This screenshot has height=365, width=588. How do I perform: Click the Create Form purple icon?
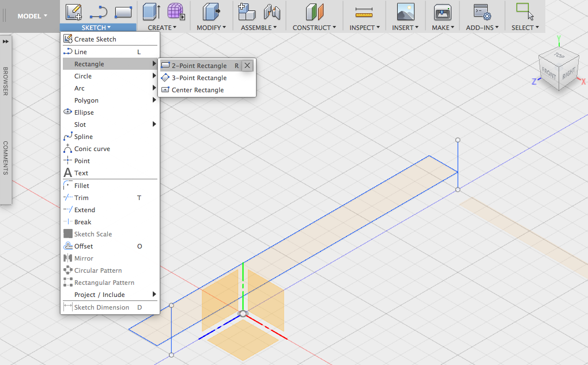click(176, 12)
